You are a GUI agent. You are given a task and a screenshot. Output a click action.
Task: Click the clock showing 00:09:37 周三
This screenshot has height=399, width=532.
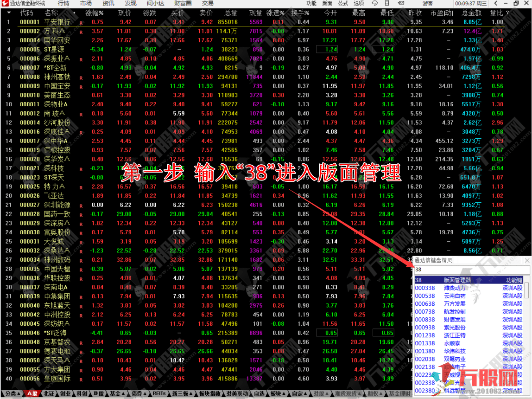coord(471,3)
